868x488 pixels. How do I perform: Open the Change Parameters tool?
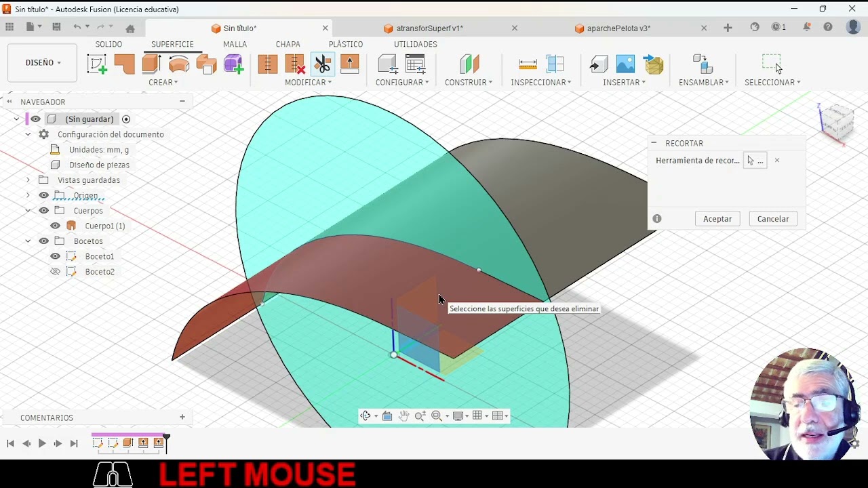(388, 64)
